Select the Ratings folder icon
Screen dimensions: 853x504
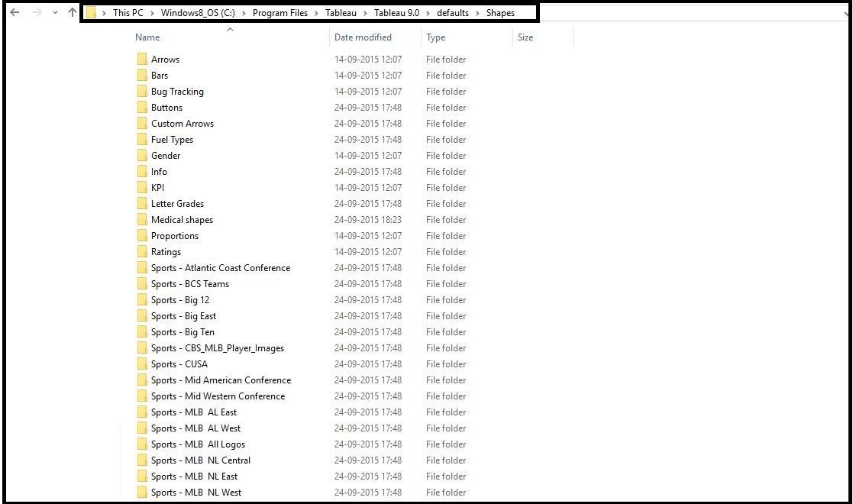(142, 252)
